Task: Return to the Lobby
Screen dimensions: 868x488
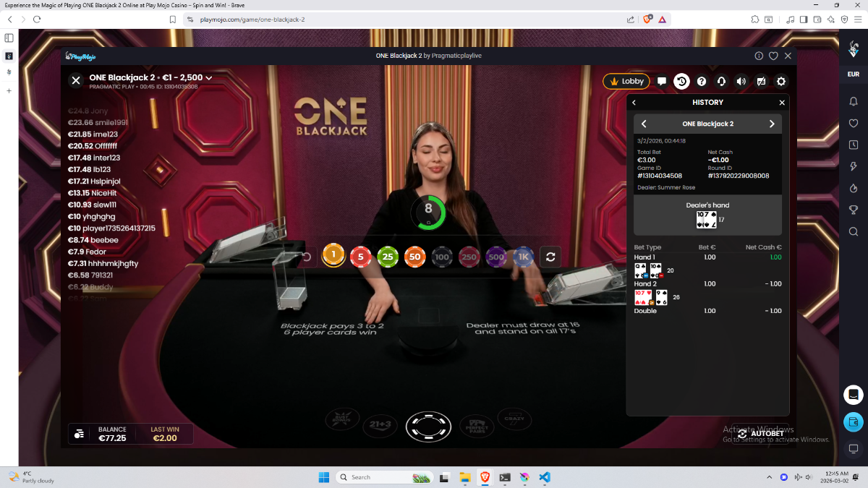Action: tap(624, 82)
